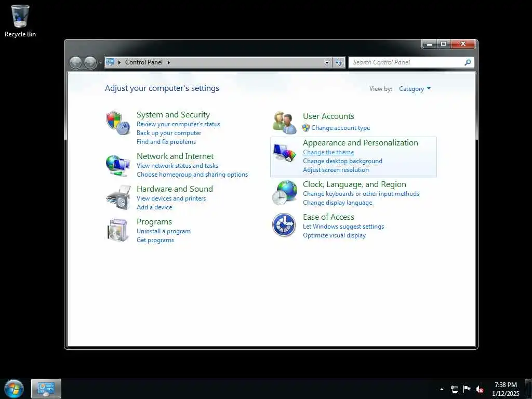Go forward with the Forward arrow button
This screenshot has width=532, height=399.
[90, 62]
